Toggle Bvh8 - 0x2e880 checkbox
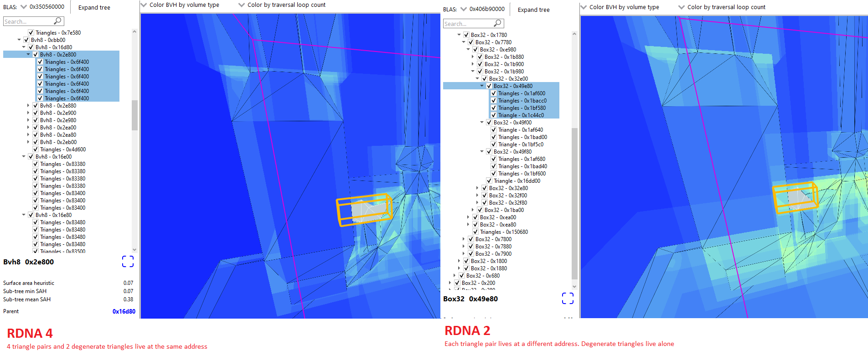 36,106
